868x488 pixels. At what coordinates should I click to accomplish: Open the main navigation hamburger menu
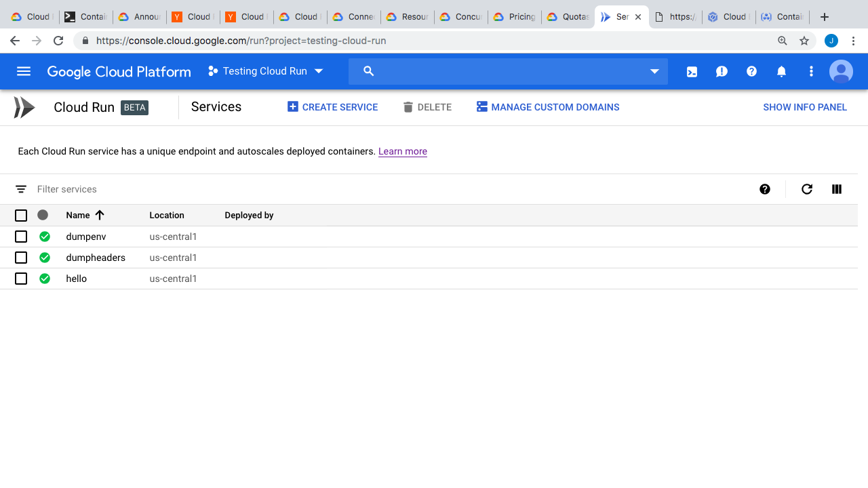(24, 71)
